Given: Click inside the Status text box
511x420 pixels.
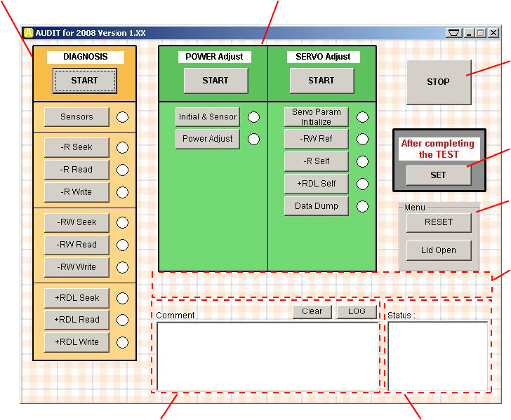Looking at the screenshot, I should [x=438, y=356].
